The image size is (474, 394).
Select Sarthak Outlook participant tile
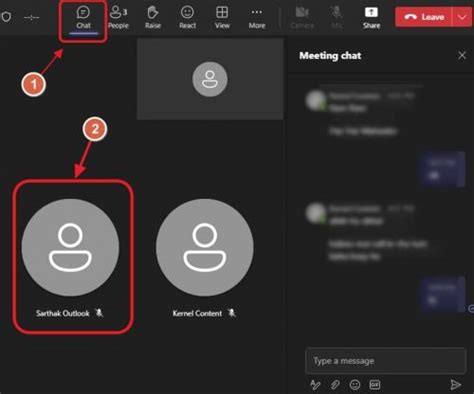click(70, 257)
